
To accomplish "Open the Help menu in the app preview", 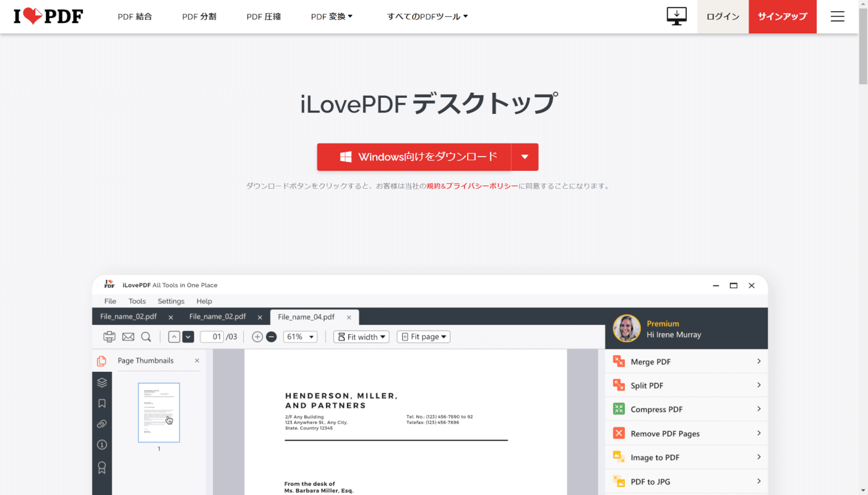I will 204,301.
